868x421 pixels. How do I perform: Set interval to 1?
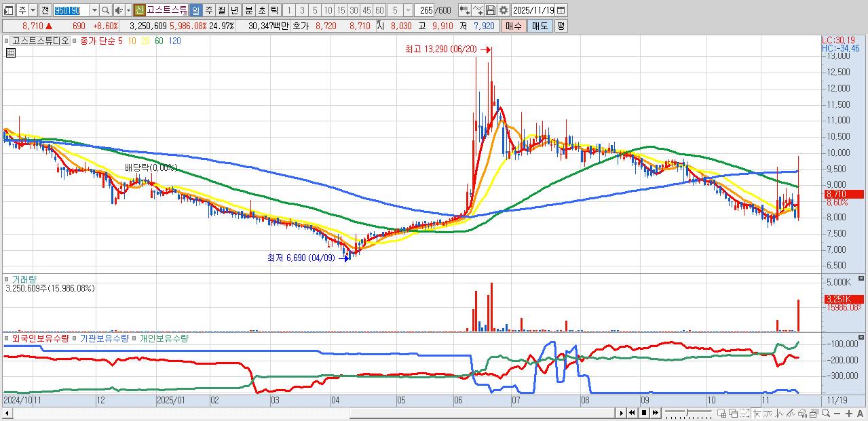(288, 10)
